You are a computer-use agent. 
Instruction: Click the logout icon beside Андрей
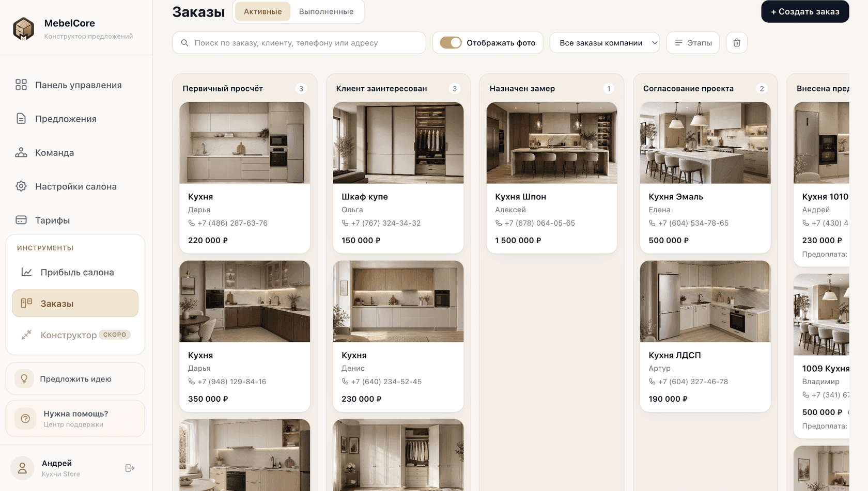pos(130,468)
